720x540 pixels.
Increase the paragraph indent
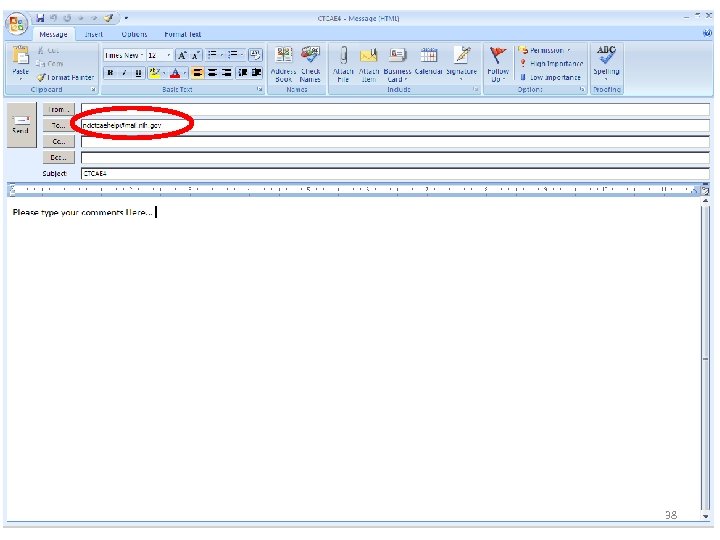pyautogui.click(x=256, y=73)
